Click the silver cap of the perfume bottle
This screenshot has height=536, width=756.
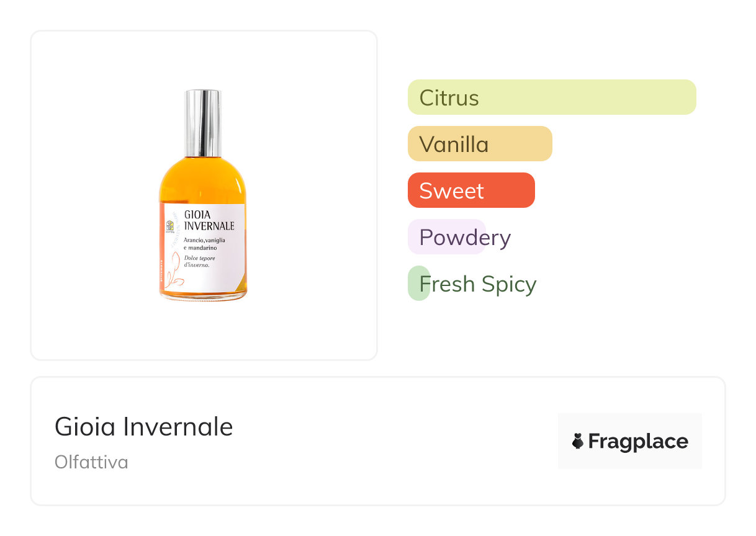[x=202, y=122]
